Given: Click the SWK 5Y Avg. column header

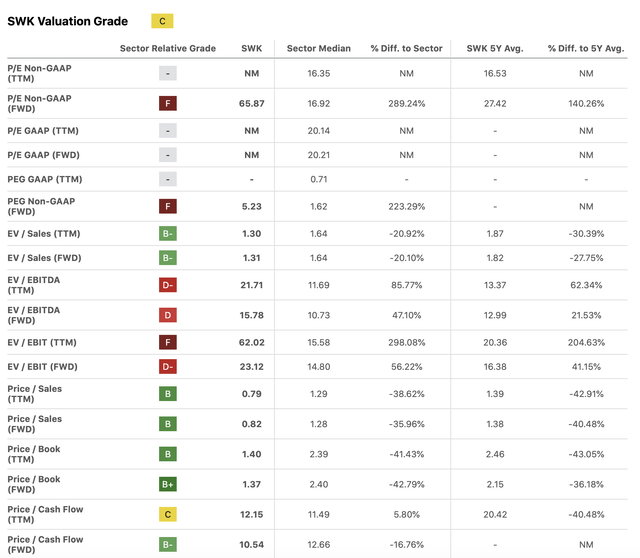Looking at the screenshot, I should tap(495, 48).
